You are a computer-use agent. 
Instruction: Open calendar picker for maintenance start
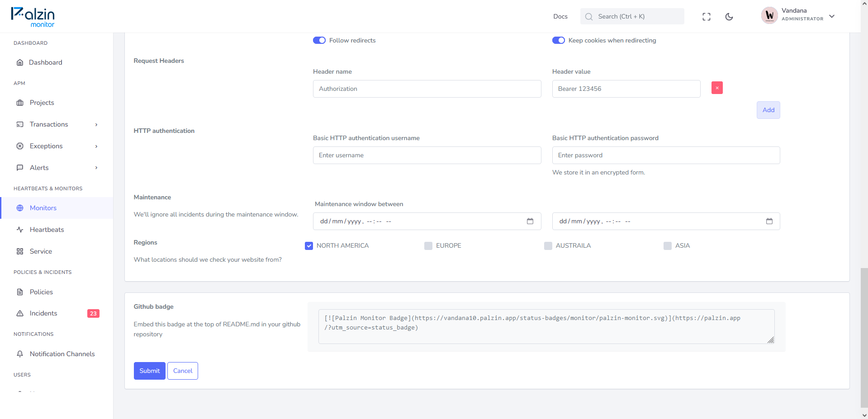pyautogui.click(x=530, y=221)
